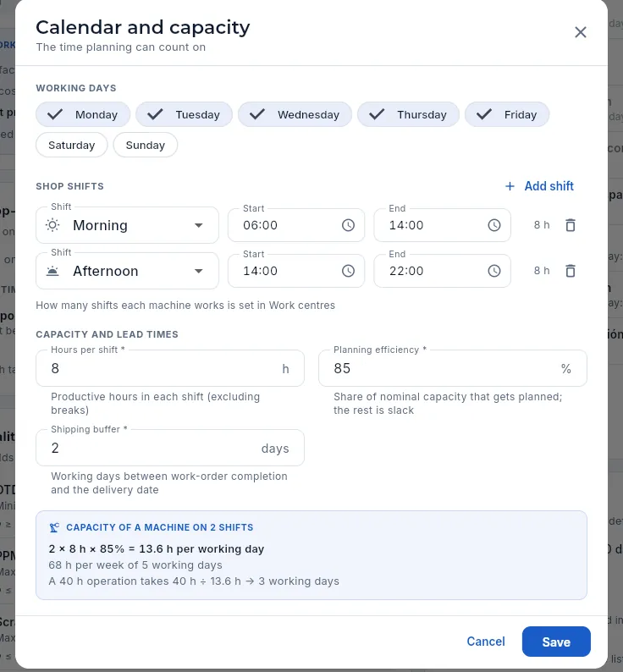The width and height of the screenshot is (623, 672).
Task: Delete the Morning shift with trash icon
Action: tap(570, 225)
